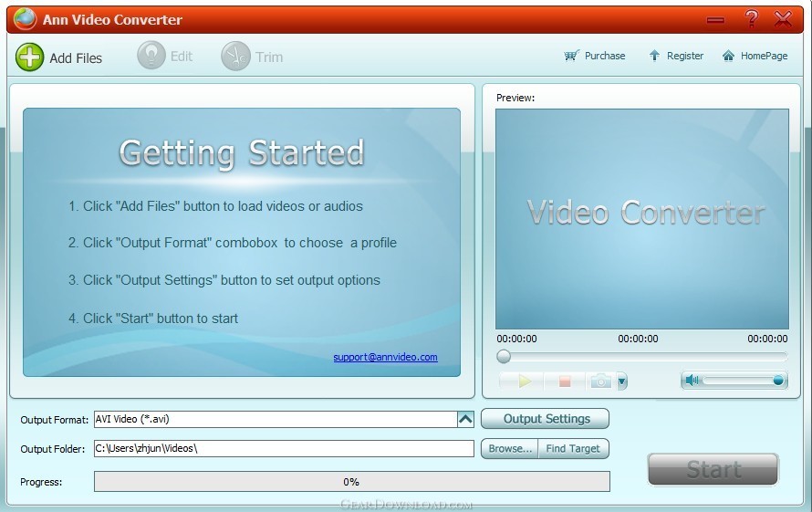Click the Video Converter preview area

642,219
